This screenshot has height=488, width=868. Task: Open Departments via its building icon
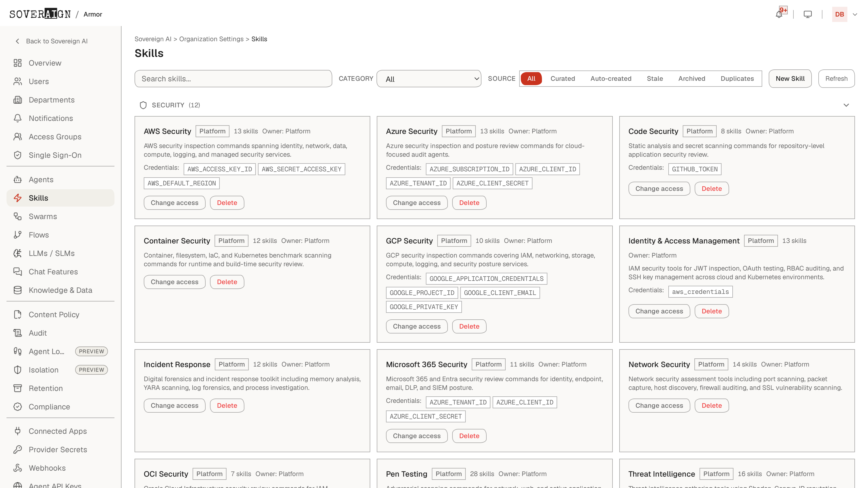pyautogui.click(x=18, y=100)
